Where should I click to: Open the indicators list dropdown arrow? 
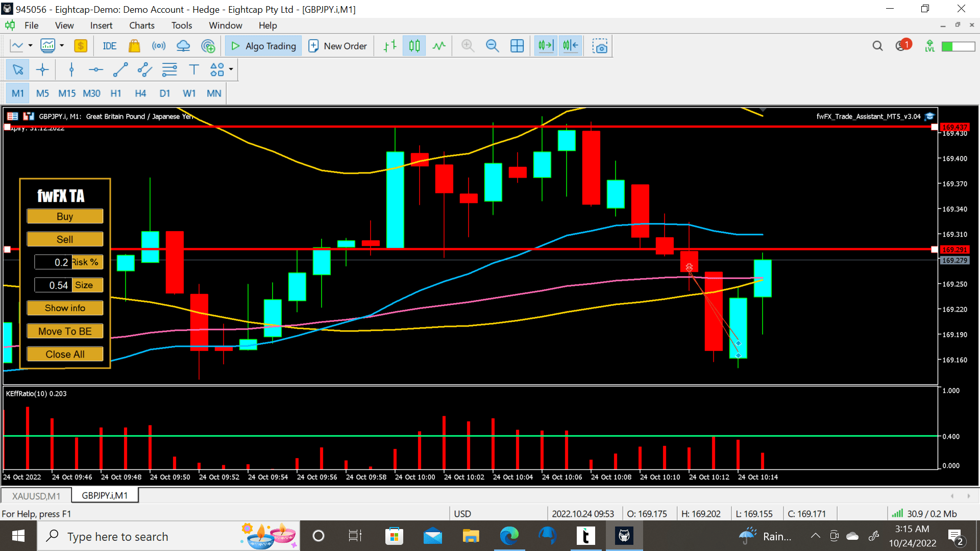(62, 46)
